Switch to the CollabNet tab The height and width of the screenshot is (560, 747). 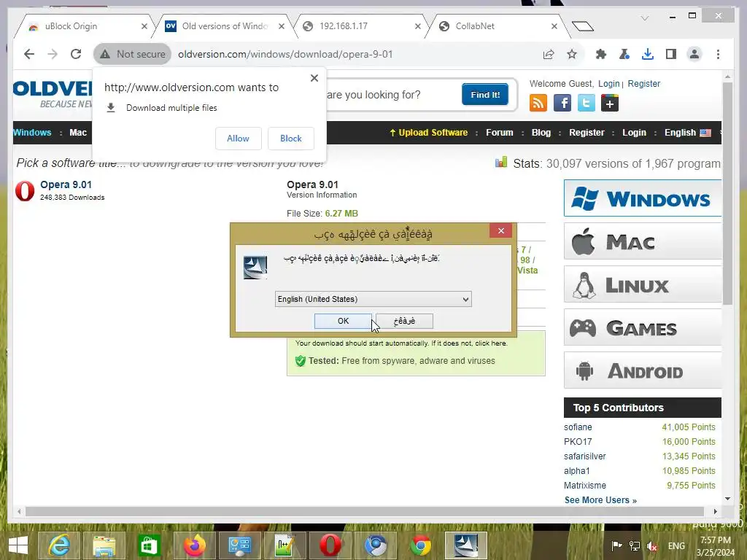point(498,26)
